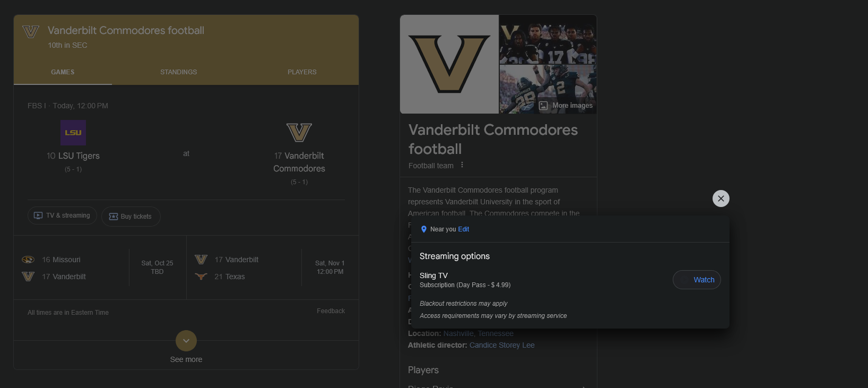The width and height of the screenshot is (868, 388).
Task: Click the Missouri Tigers logo icon
Action: pyautogui.click(x=28, y=260)
